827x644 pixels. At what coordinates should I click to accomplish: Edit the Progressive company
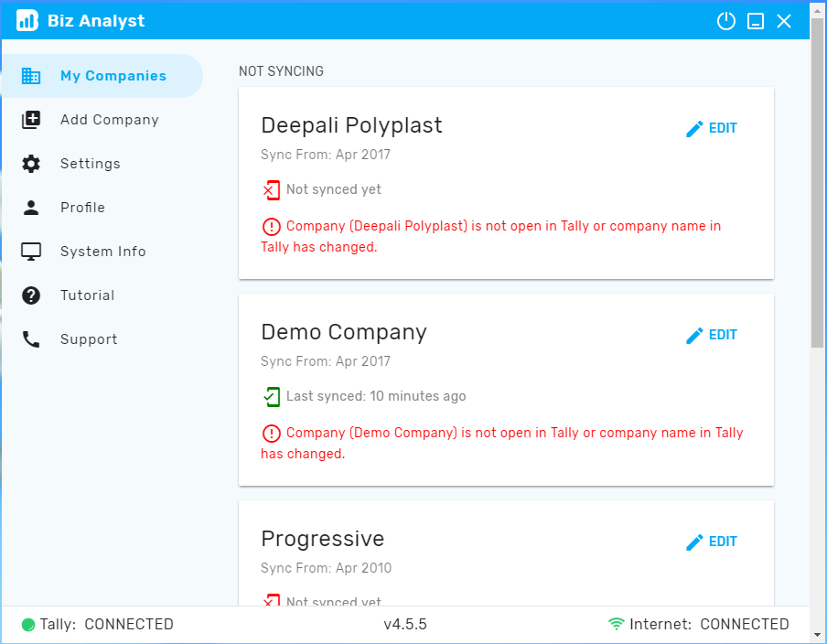[x=711, y=542]
